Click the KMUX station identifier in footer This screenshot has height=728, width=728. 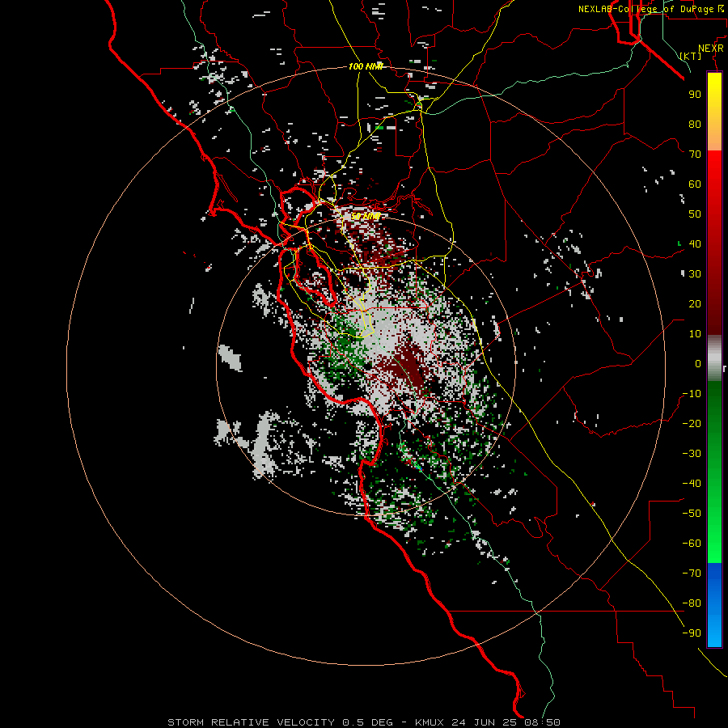click(430, 722)
